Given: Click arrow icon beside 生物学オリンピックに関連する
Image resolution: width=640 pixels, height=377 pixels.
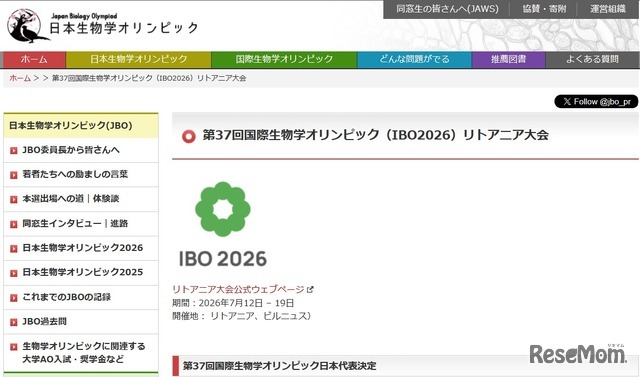Looking at the screenshot, I should [x=14, y=347].
